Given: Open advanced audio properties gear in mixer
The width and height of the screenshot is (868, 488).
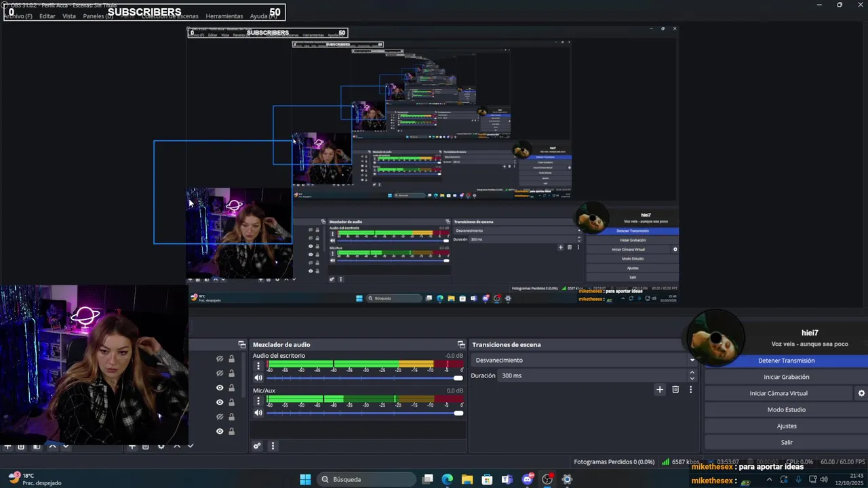Looking at the screenshot, I should coord(257,446).
